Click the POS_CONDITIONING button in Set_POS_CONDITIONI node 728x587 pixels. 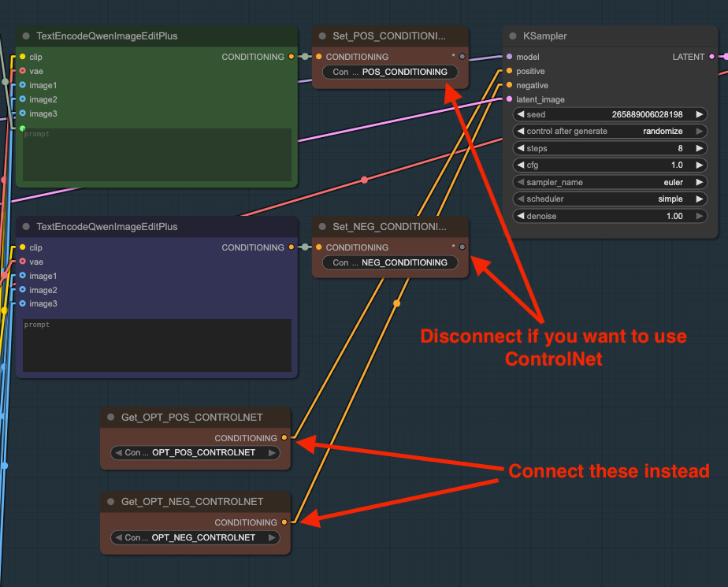pos(389,72)
